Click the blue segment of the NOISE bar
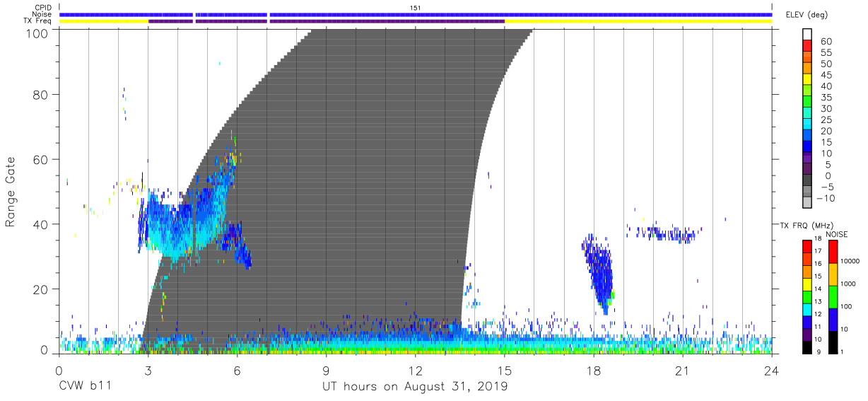 coord(833,319)
